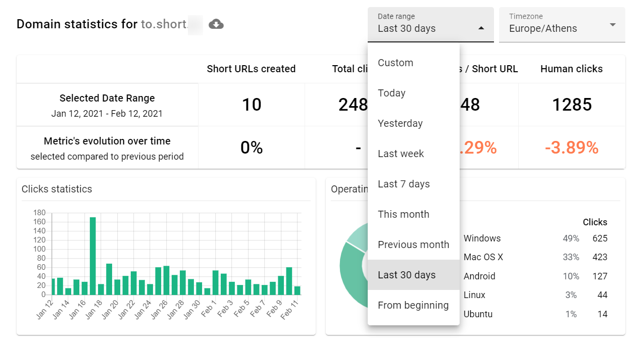Click the orange -3.89% evolution value
Screen dimensions: 644x342
571,148
